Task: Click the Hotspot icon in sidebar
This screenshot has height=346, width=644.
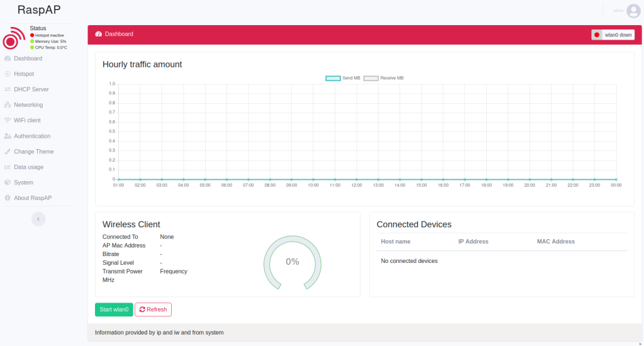Action: pyautogui.click(x=8, y=74)
